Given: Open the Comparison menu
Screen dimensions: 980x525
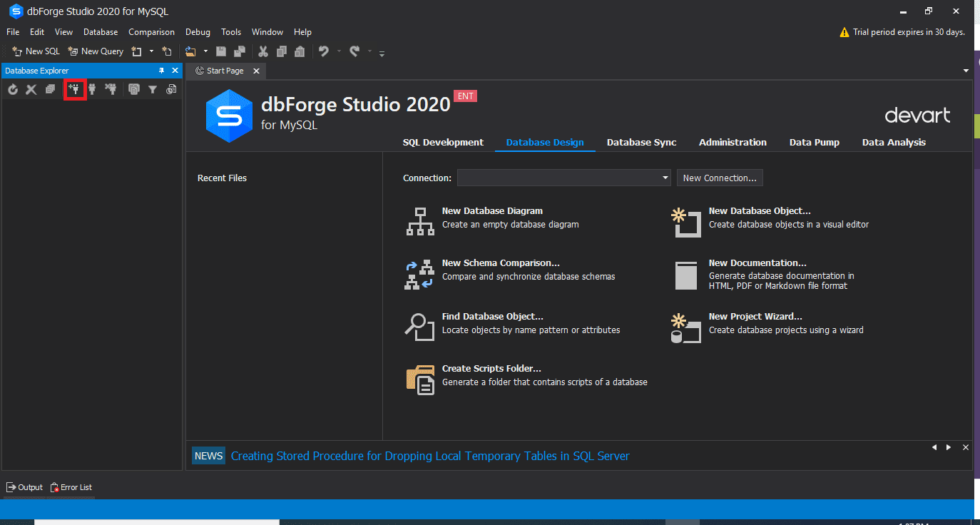Looking at the screenshot, I should [151, 31].
